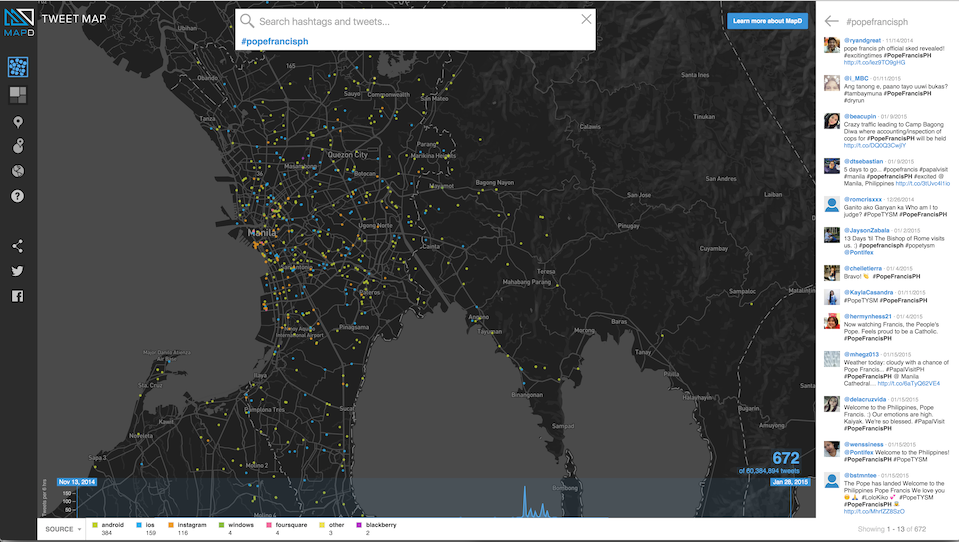This screenshot has height=542, width=959.
Task: Open the @JaysonZabala user link
Action: (x=867, y=231)
